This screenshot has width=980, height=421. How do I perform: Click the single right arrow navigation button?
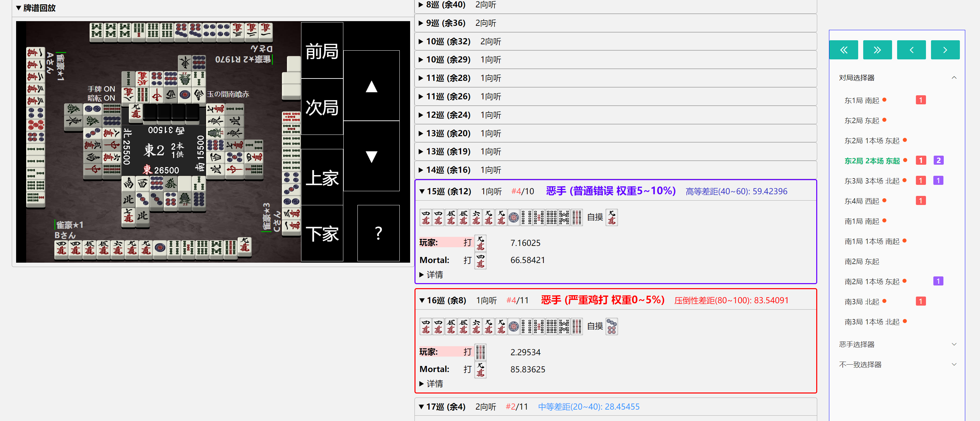coord(945,50)
